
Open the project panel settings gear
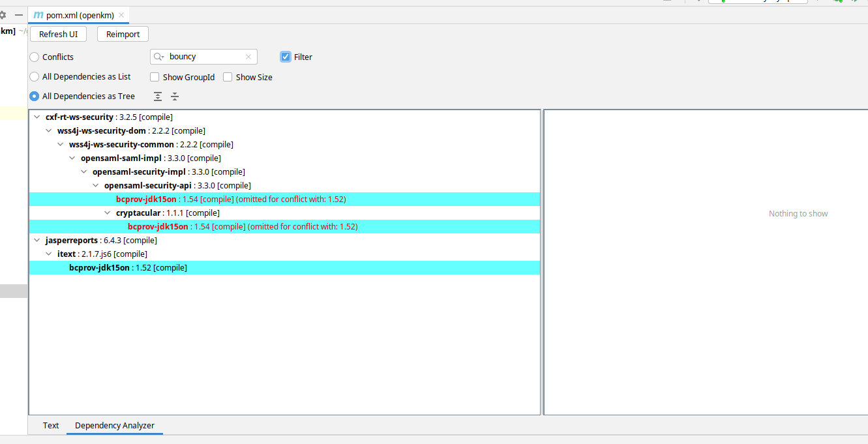[x=3, y=15]
